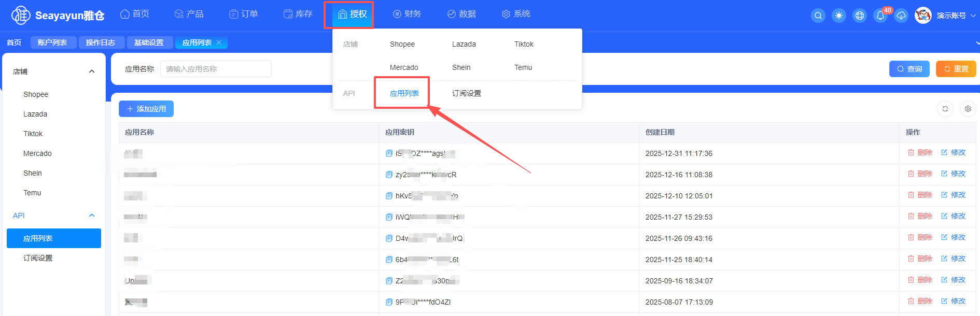Switch to the 操作日志 tab

point(101,42)
